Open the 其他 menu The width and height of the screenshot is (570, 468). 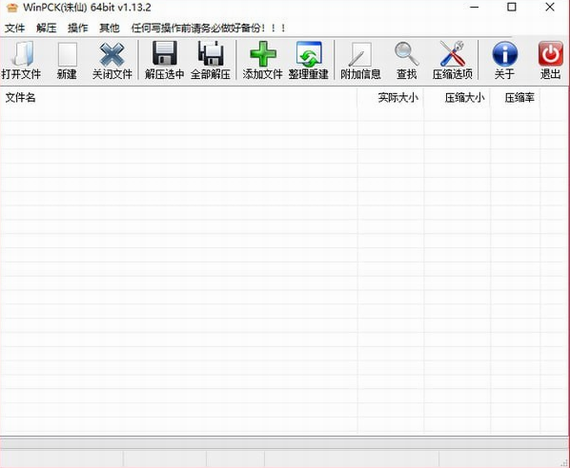click(109, 28)
